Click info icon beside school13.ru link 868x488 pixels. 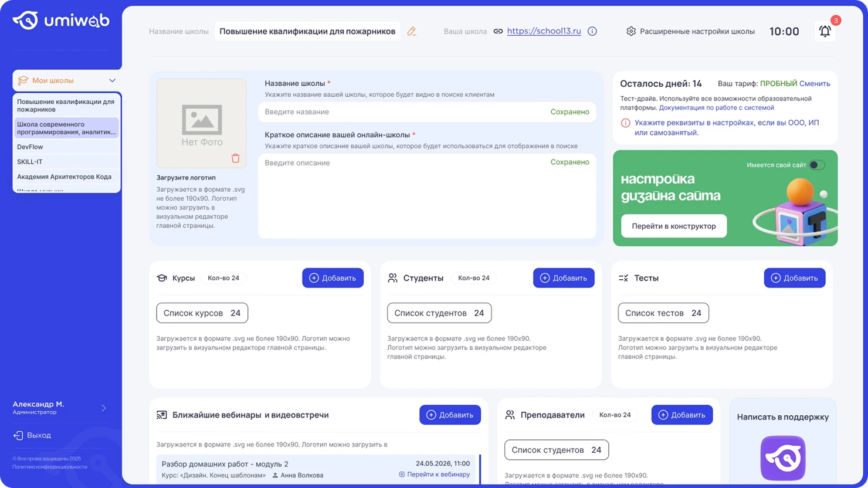pyautogui.click(x=592, y=32)
